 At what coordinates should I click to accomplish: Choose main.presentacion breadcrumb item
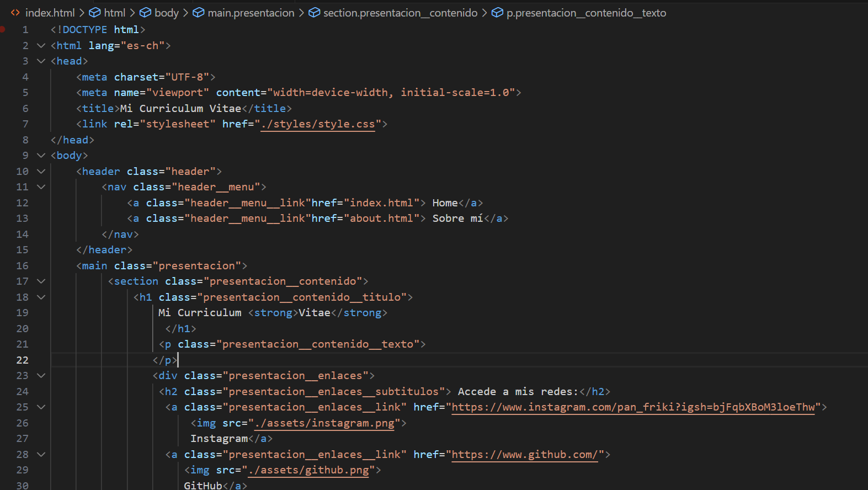pyautogui.click(x=251, y=13)
